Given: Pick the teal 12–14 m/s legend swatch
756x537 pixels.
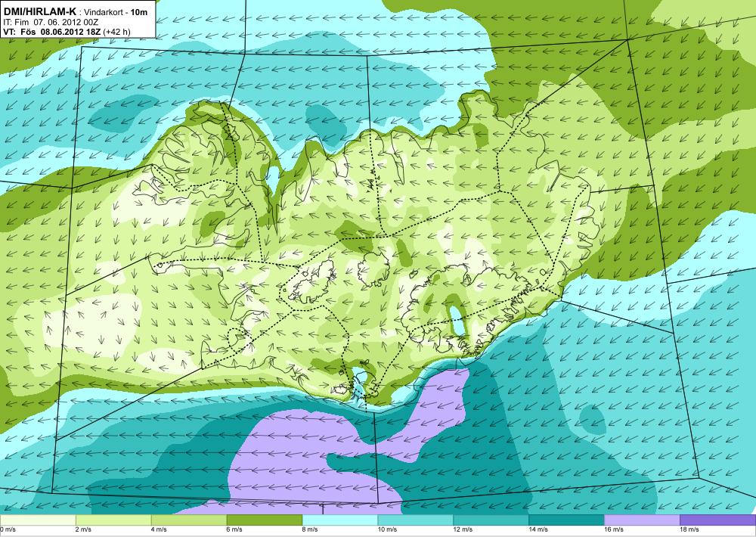Looking at the screenshot, I should [491, 520].
